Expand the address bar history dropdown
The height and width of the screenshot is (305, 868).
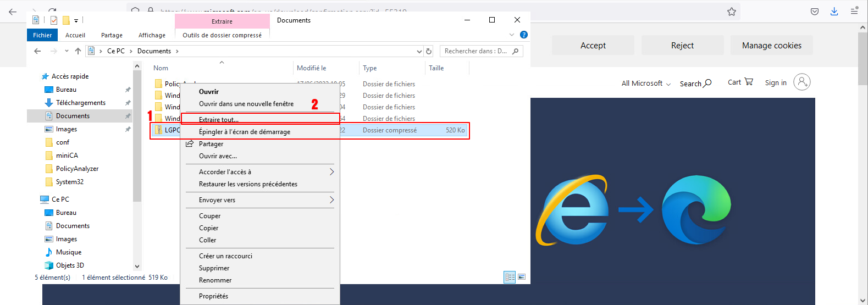419,51
